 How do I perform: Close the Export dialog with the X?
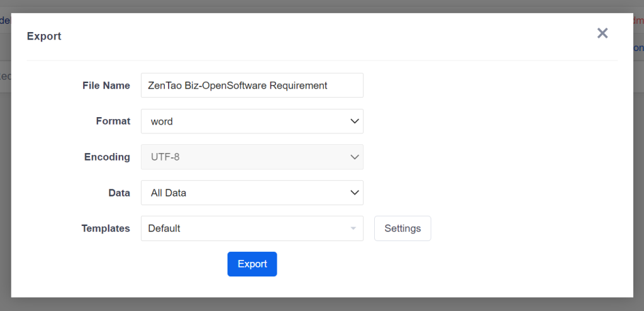coord(602,33)
